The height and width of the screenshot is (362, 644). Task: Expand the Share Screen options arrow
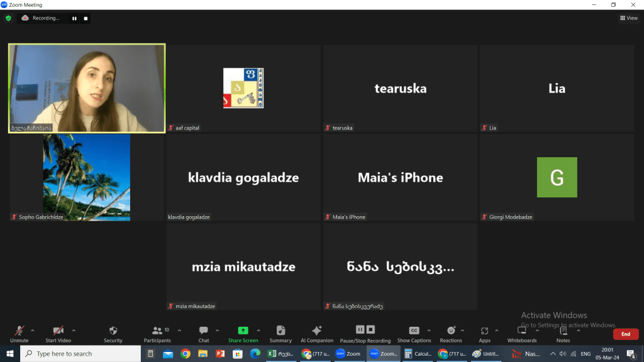[258, 330]
